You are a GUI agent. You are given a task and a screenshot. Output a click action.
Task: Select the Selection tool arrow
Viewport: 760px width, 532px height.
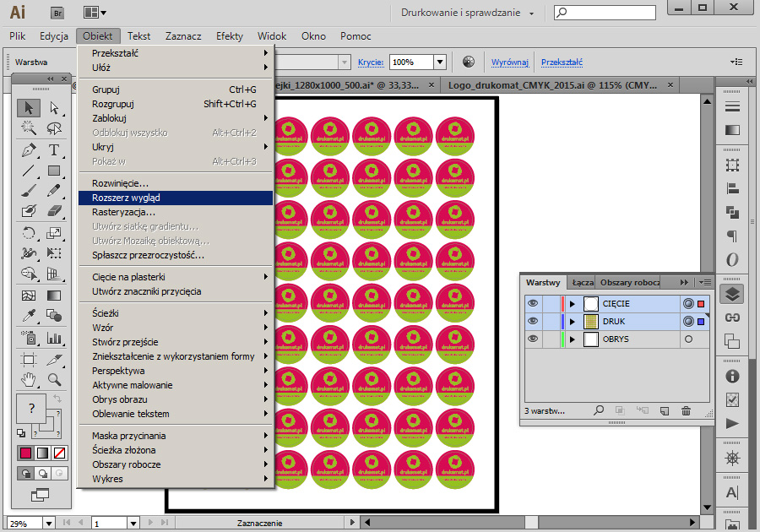pos(29,107)
